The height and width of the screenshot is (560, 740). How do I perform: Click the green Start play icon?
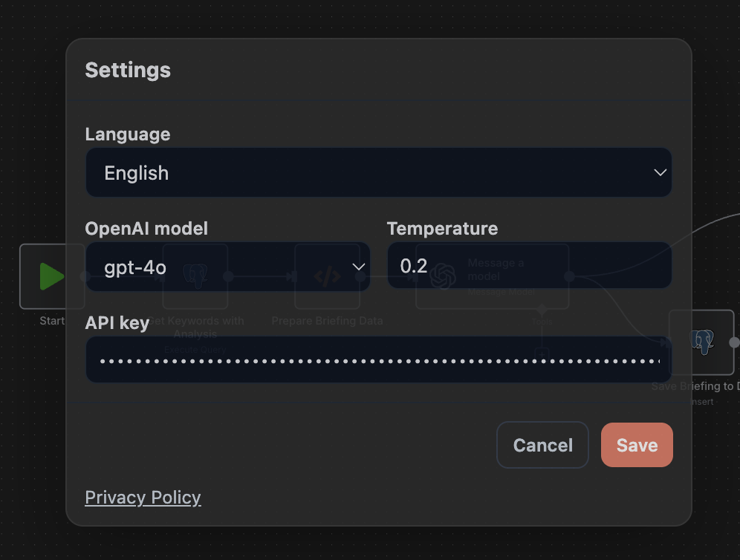coord(51,276)
